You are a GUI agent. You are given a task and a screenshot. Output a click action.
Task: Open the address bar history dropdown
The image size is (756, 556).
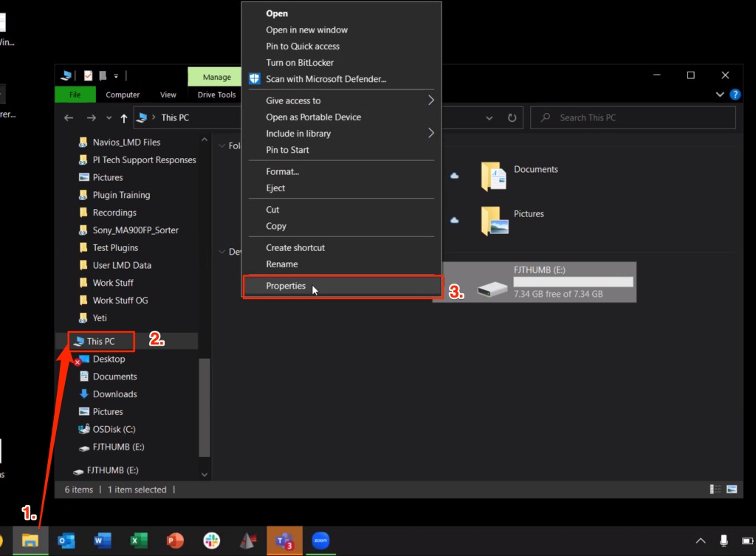[489, 118]
